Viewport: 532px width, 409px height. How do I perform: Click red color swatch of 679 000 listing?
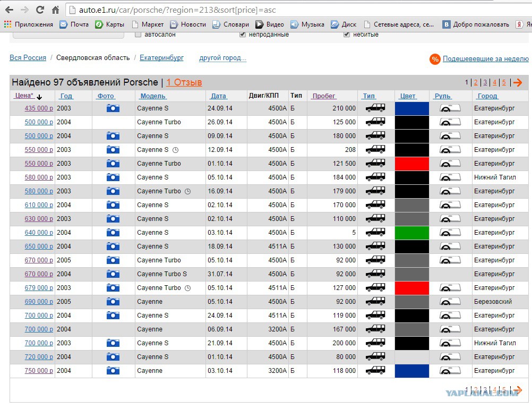tap(412, 288)
